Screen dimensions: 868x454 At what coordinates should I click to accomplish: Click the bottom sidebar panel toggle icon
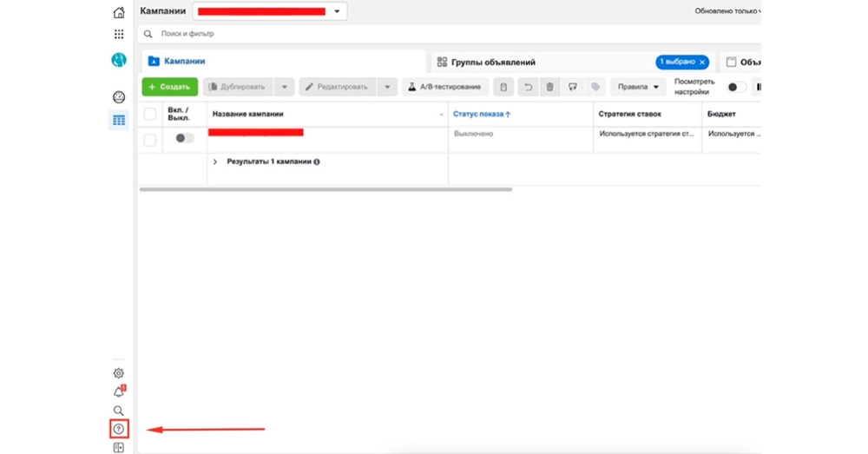tap(118, 447)
